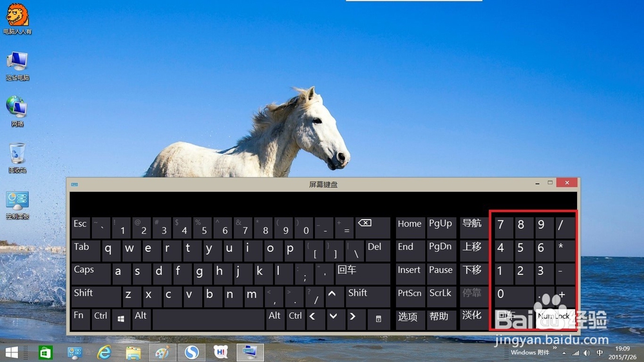Open the 选项 options key

click(410, 319)
